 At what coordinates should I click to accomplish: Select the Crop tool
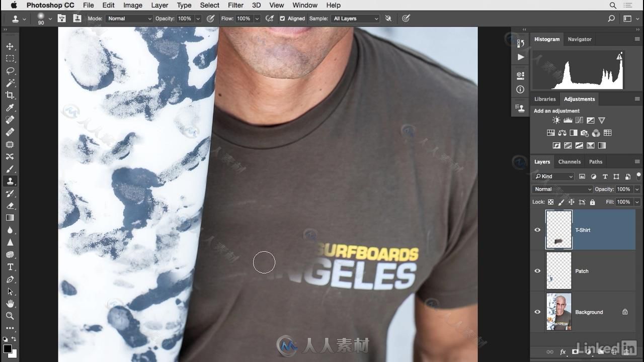pyautogui.click(x=10, y=95)
